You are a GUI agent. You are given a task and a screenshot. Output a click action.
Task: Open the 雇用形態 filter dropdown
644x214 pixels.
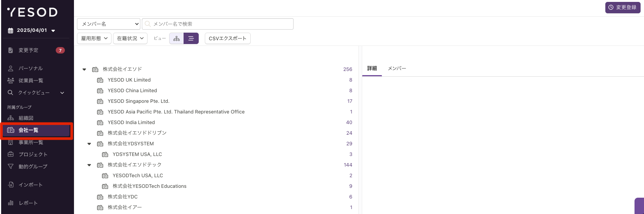(x=94, y=38)
